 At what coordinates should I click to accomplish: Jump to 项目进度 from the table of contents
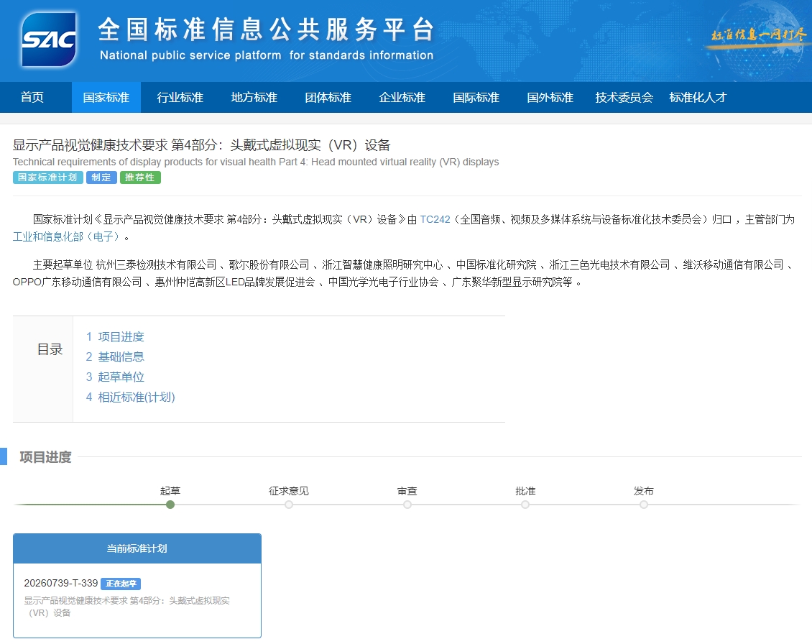tap(121, 336)
